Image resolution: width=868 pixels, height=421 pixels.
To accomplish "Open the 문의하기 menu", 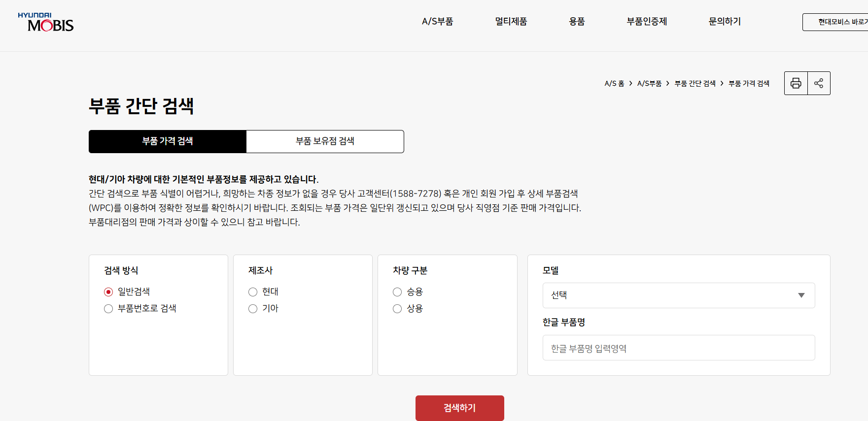I will (725, 21).
